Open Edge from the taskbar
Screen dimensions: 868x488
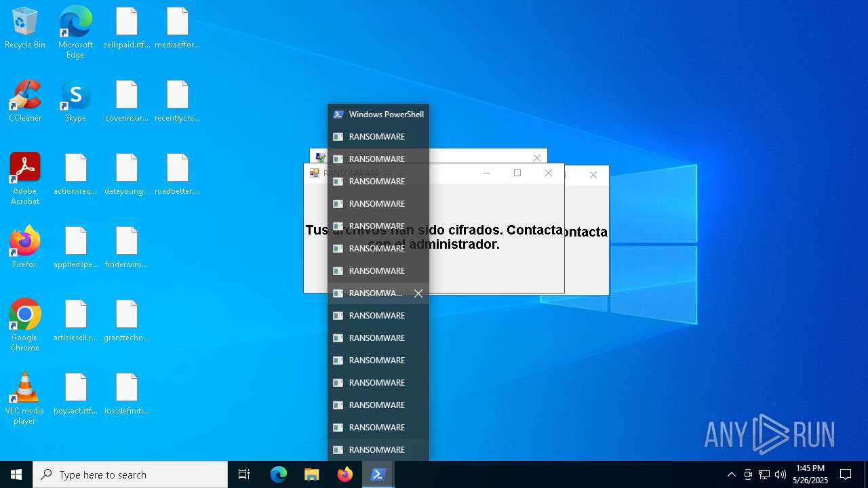(x=279, y=474)
